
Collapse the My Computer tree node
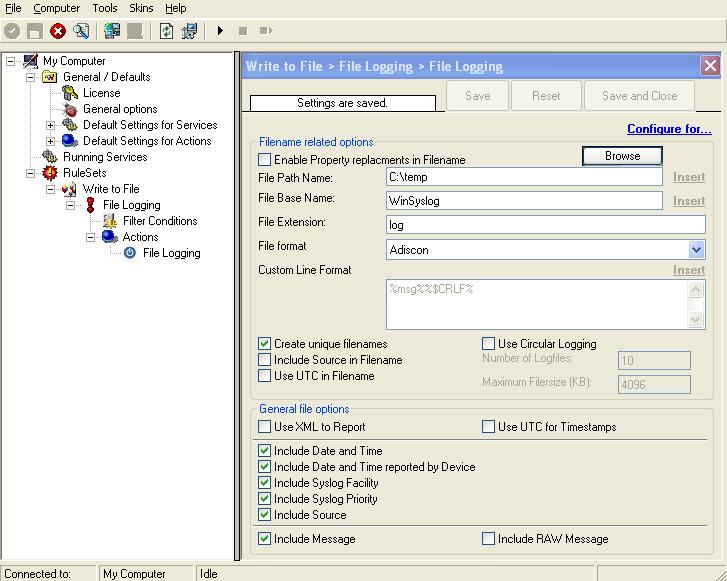pos(10,61)
